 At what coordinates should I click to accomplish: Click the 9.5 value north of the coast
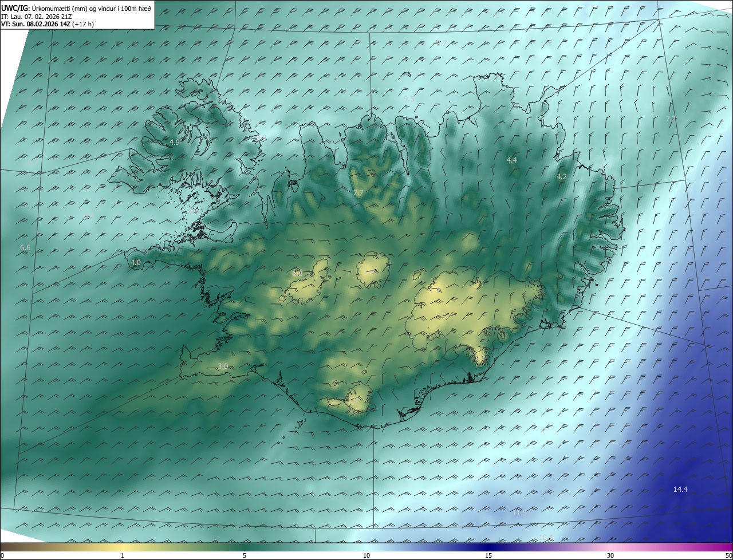409,98
